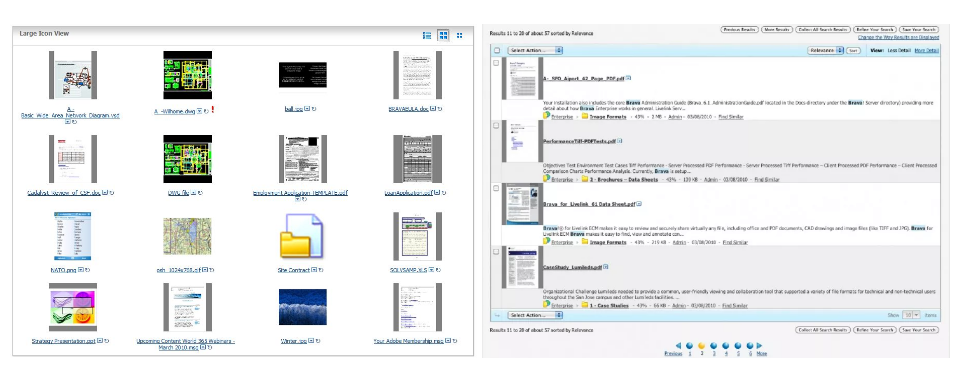The height and width of the screenshot is (375, 963).
Task: Go to the More pages arrow
Action: coord(759,346)
